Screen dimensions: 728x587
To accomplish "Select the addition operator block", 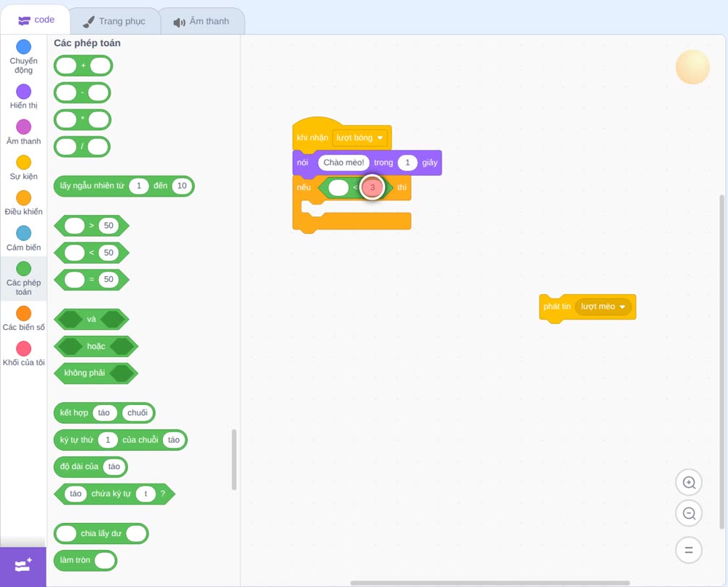I will 83,66.
